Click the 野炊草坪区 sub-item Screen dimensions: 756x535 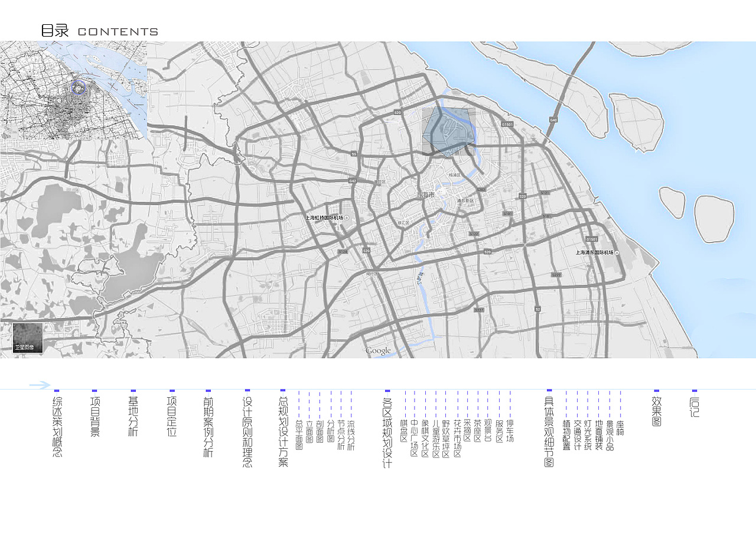[x=446, y=439]
